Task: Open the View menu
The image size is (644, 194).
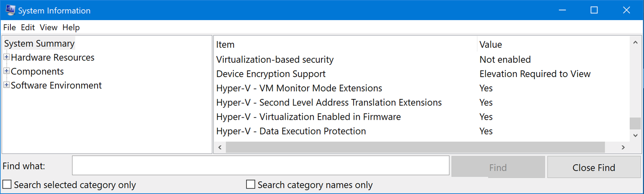Action: 49,28
